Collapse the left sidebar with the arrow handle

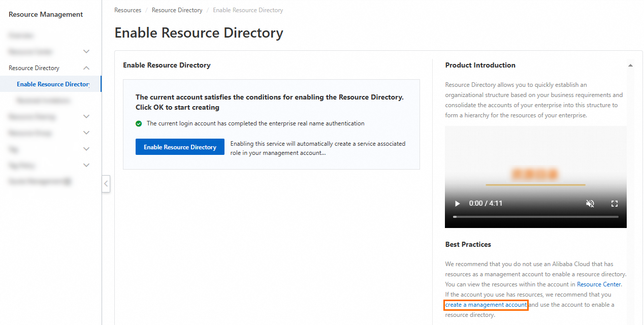[106, 183]
